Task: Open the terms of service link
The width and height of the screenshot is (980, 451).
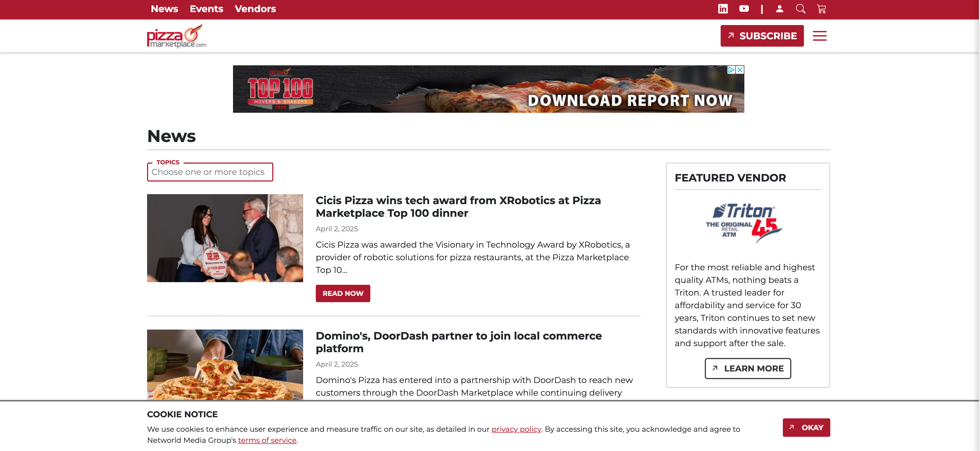Action: pos(267,440)
